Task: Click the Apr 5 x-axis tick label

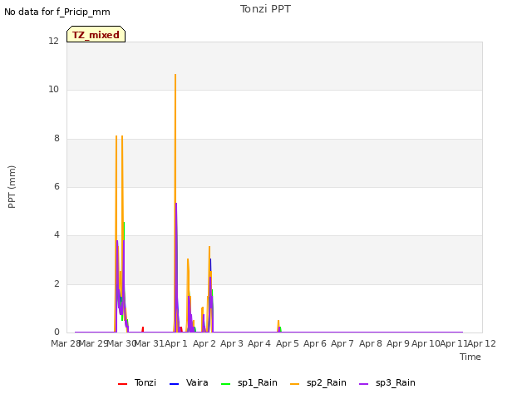Action: tap(287, 343)
